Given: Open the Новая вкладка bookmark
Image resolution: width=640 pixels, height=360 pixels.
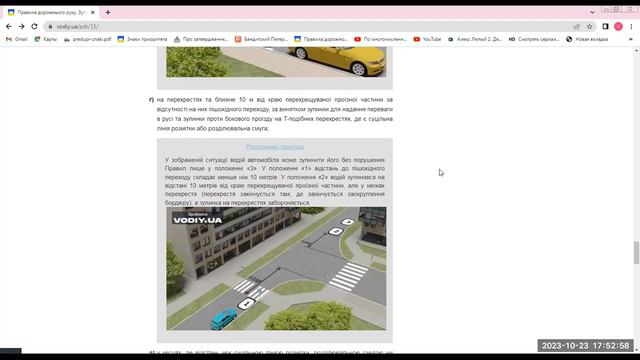Looking at the screenshot, I should tap(587, 39).
